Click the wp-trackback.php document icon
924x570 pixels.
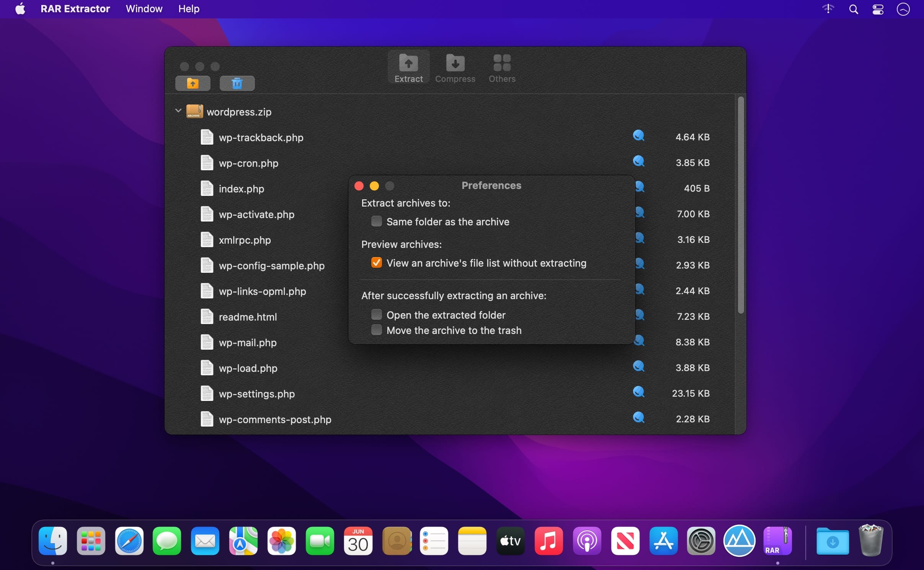[207, 137]
